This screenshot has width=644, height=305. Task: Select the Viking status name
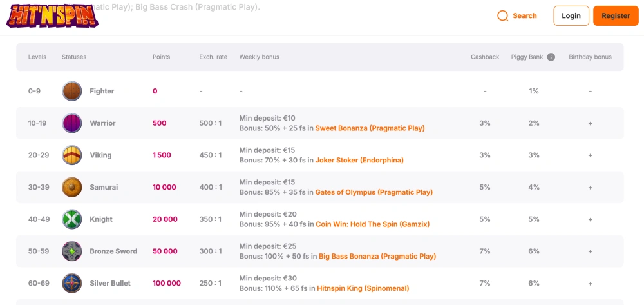click(100, 155)
